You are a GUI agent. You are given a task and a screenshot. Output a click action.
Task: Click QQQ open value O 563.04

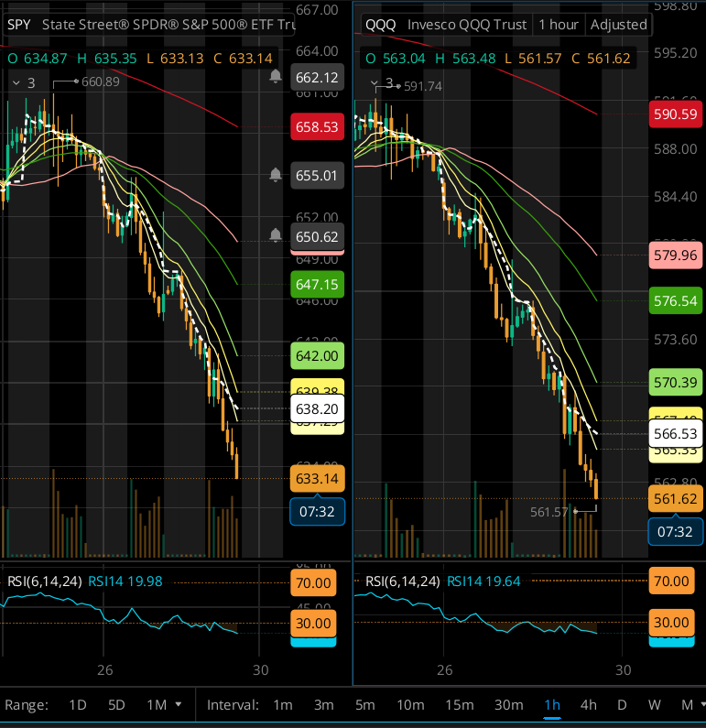point(396,59)
